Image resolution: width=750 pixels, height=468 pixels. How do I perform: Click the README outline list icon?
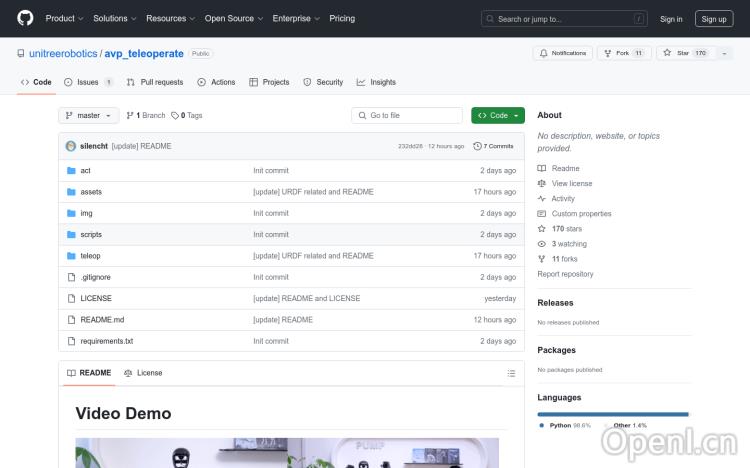click(x=511, y=373)
